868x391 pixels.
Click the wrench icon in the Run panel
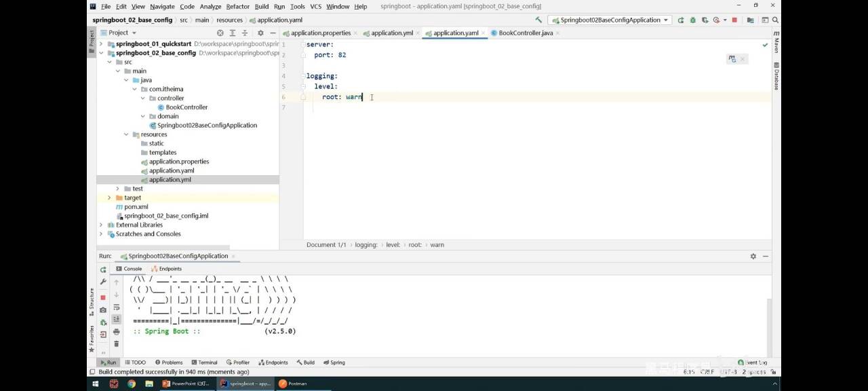103,282
